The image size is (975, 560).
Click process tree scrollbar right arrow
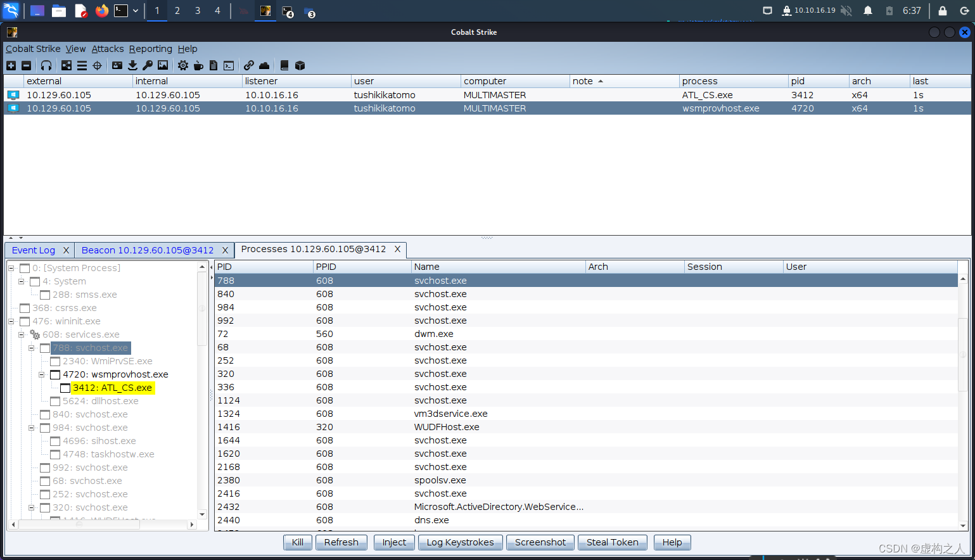point(192,525)
